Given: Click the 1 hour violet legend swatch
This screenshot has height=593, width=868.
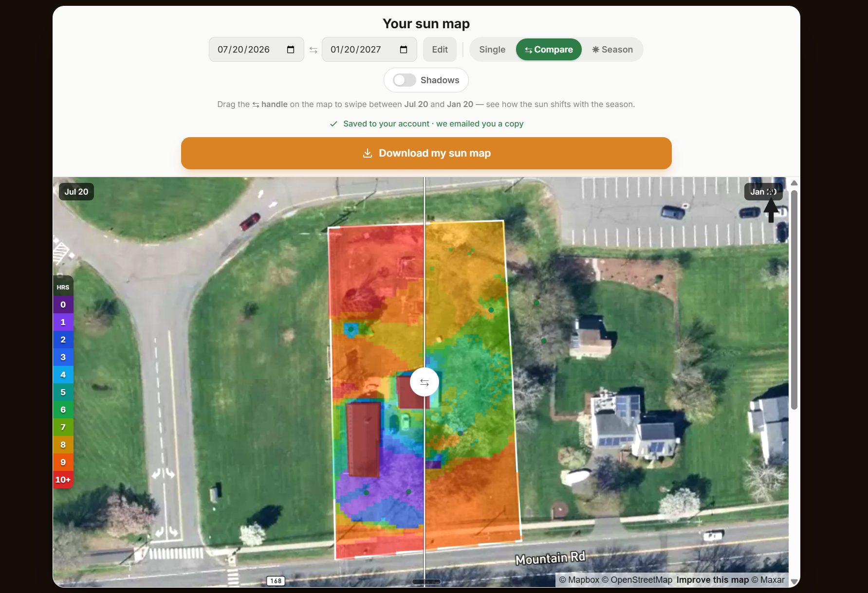Looking at the screenshot, I should pos(63,322).
